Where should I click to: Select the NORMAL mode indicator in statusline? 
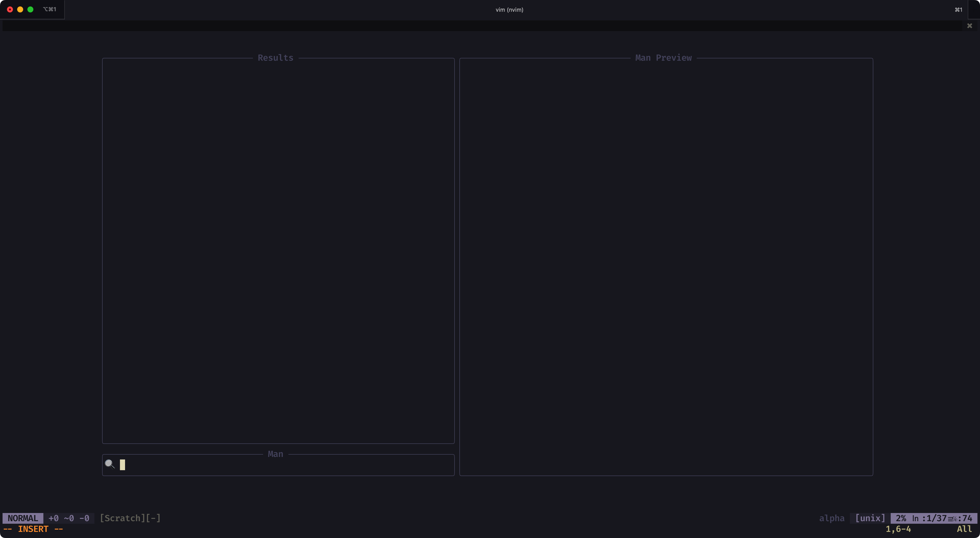tap(22, 518)
